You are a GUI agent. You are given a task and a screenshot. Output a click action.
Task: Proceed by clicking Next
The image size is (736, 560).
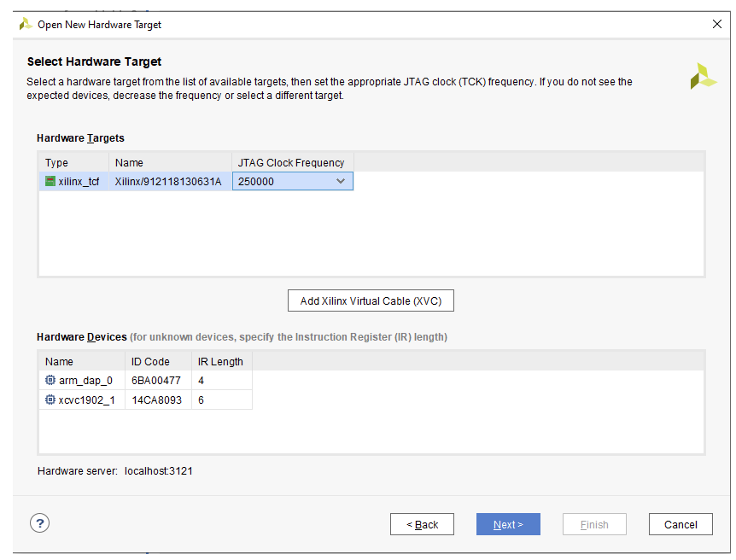click(508, 524)
